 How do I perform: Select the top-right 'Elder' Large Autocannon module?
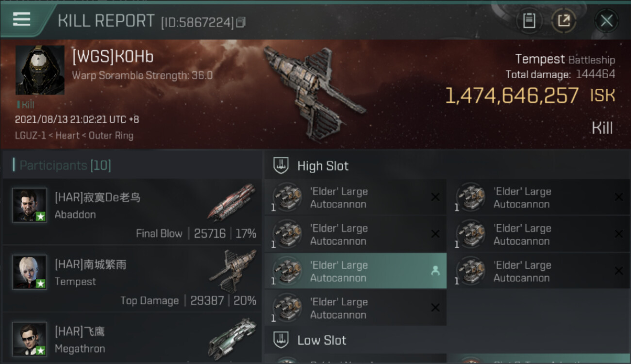pyautogui.click(x=539, y=198)
